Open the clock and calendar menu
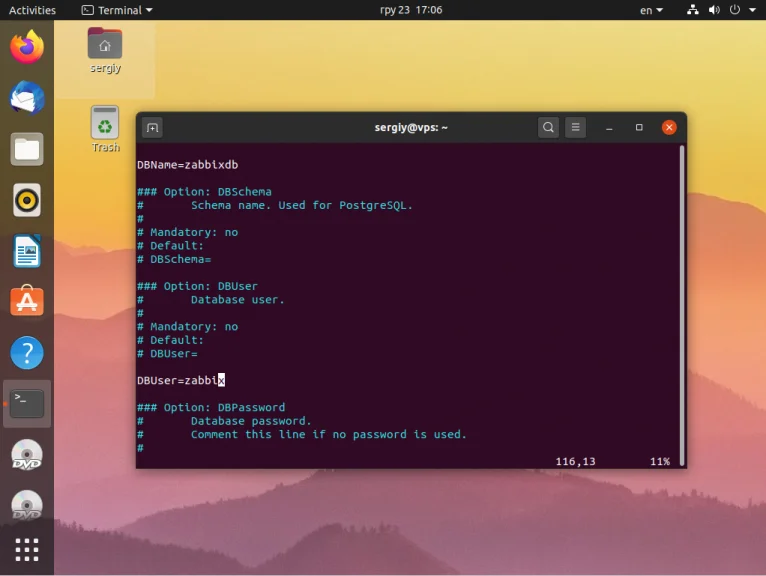The height and width of the screenshot is (576, 766). (x=411, y=10)
